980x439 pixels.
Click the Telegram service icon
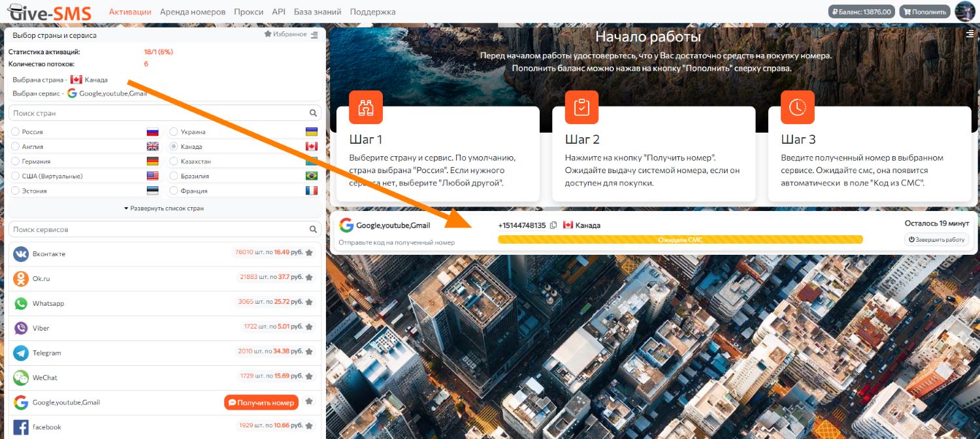click(21, 353)
